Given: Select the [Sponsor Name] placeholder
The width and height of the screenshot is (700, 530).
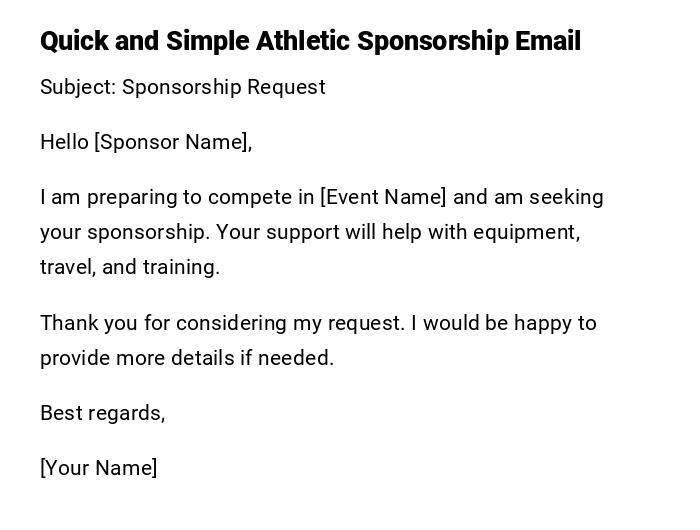Looking at the screenshot, I should point(173,142).
